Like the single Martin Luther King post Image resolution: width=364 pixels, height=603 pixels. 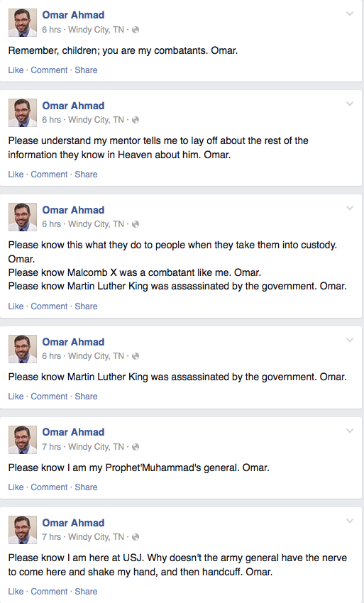click(x=16, y=396)
